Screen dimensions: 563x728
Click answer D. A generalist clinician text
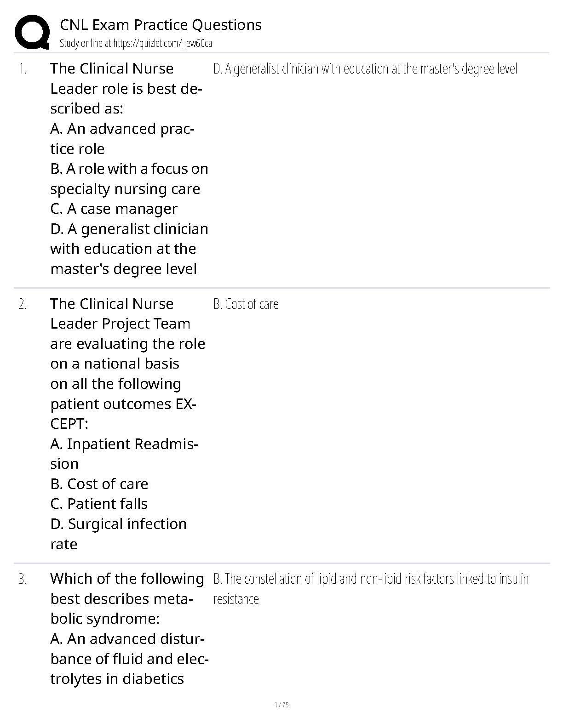coord(365,69)
